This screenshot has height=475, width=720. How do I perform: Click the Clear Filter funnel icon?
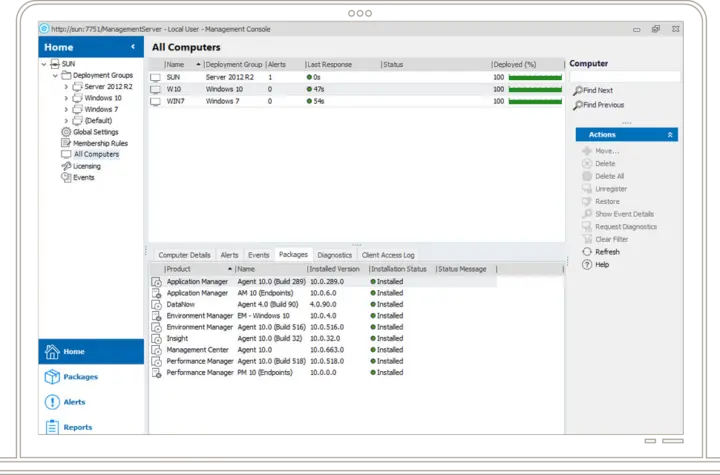click(587, 239)
